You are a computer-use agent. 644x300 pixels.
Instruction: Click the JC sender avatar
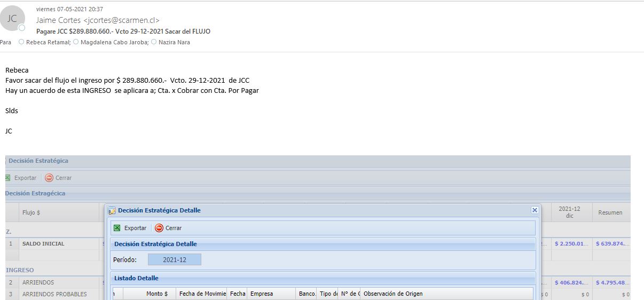[x=13, y=18]
